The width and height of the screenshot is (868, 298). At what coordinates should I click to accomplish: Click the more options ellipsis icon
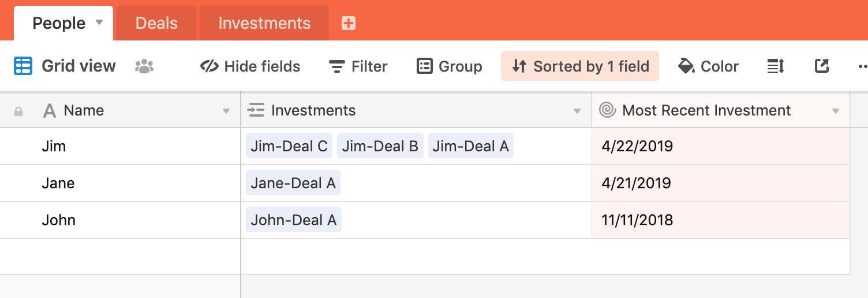point(862,66)
